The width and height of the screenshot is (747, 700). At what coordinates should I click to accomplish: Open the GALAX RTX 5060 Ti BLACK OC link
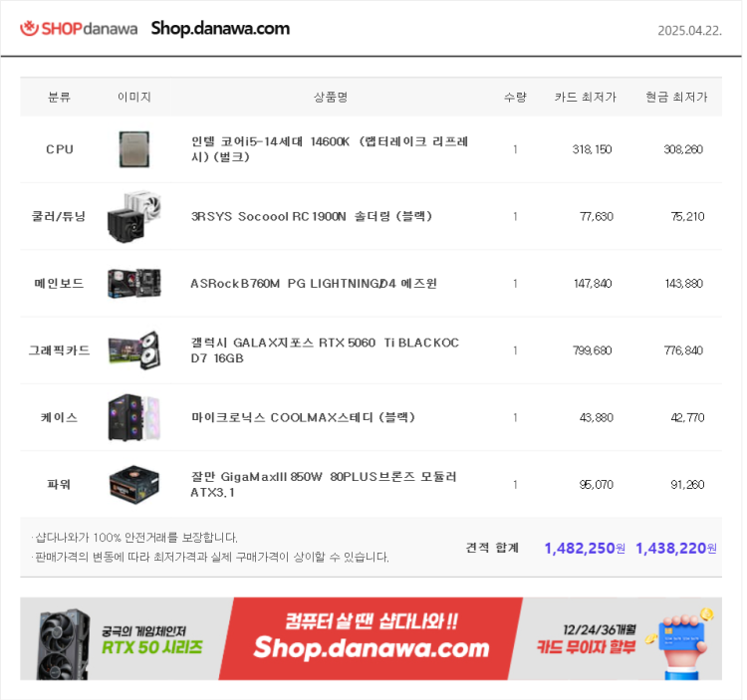click(325, 350)
